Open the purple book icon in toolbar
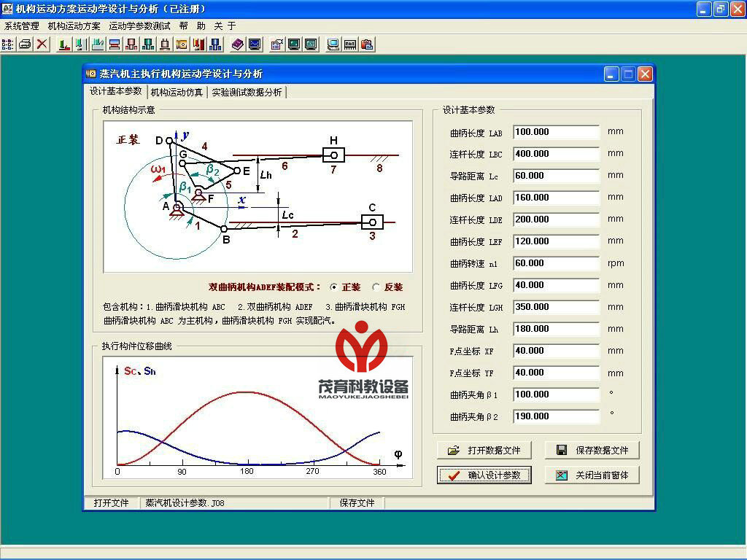Image resolution: width=747 pixels, height=560 pixels. (x=238, y=44)
